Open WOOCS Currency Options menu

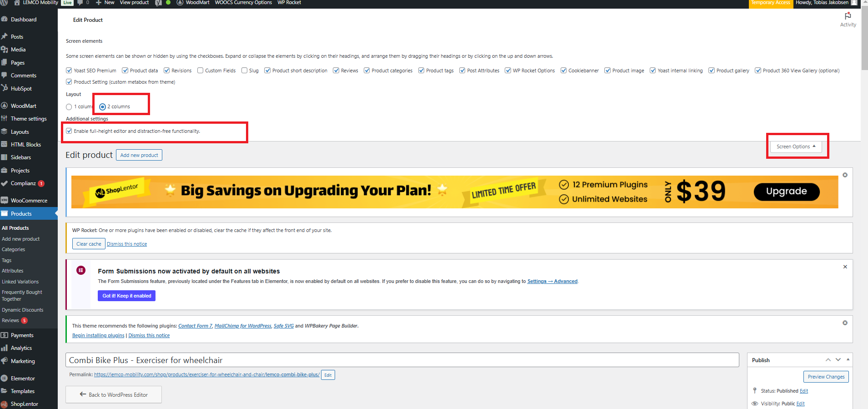point(243,2)
